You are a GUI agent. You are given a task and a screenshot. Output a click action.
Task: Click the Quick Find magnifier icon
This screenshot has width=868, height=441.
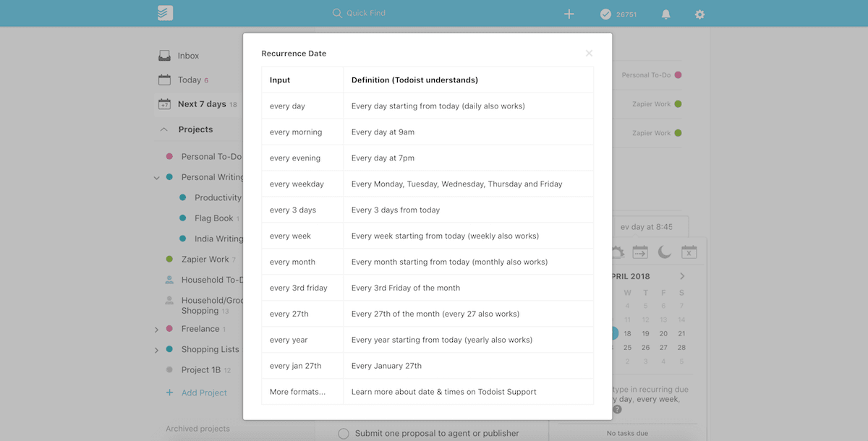click(x=337, y=13)
